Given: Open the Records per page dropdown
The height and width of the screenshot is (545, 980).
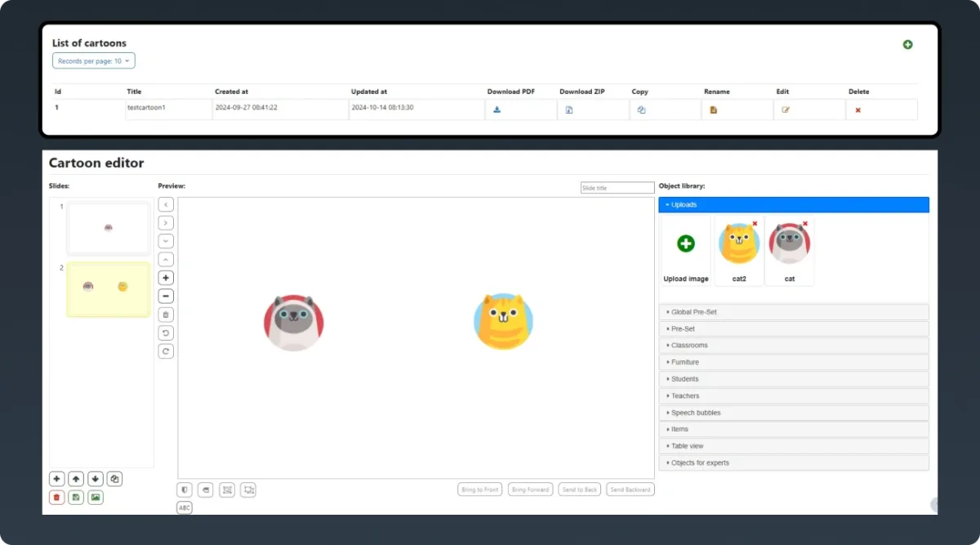Looking at the screenshot, I should (x=94, y=60).
